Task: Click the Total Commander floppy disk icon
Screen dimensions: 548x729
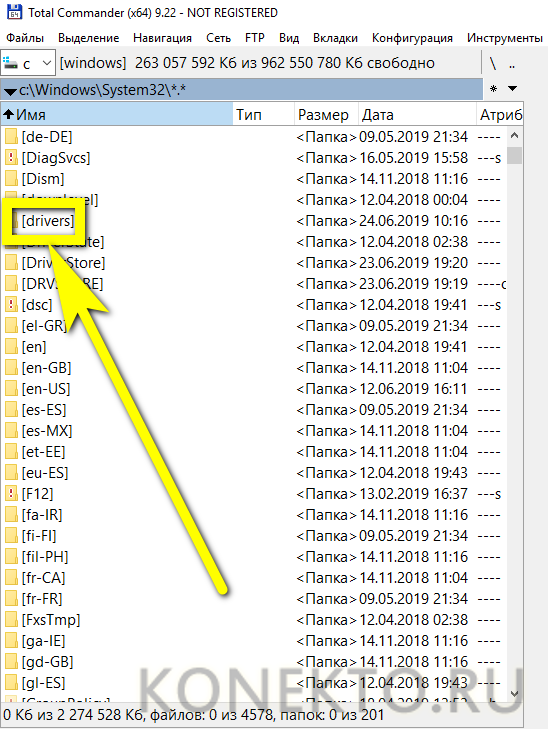Action: point(14,11)
